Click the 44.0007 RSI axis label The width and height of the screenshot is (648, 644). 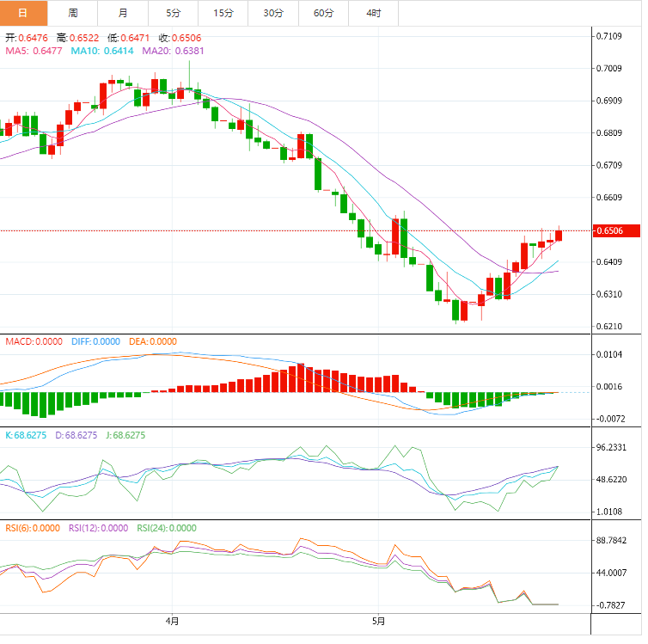click(612, 573)
